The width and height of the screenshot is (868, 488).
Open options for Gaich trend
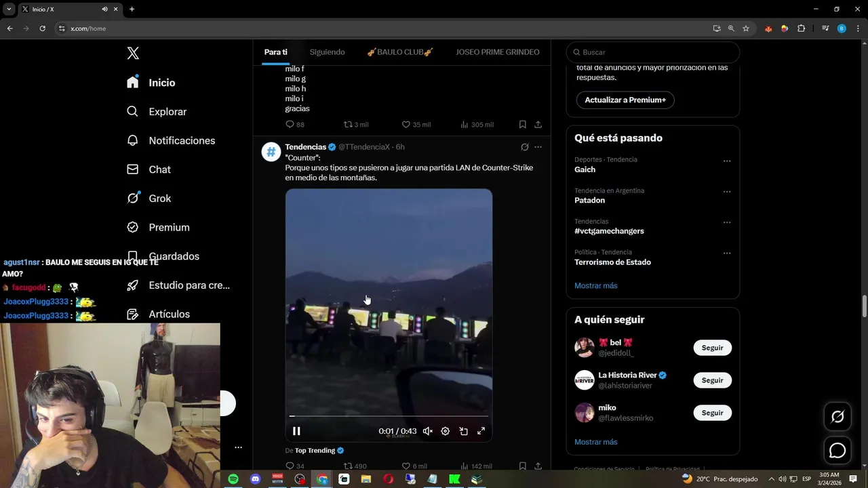point(727,161)
